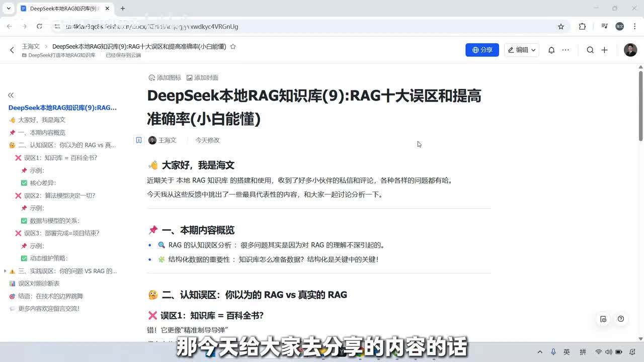Click author name 王海文 under title
This screenshot has width=644, height=362.
(x=167, y=140)
